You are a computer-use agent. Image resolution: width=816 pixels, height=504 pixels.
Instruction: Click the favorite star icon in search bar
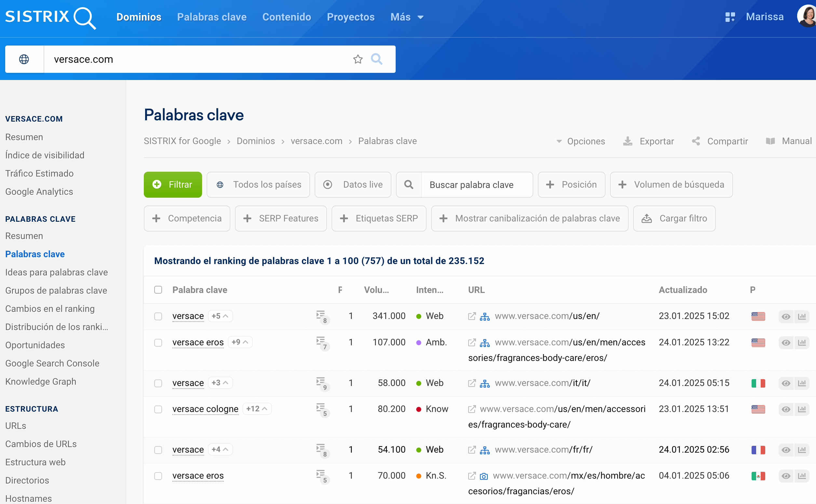click(358, 59)
